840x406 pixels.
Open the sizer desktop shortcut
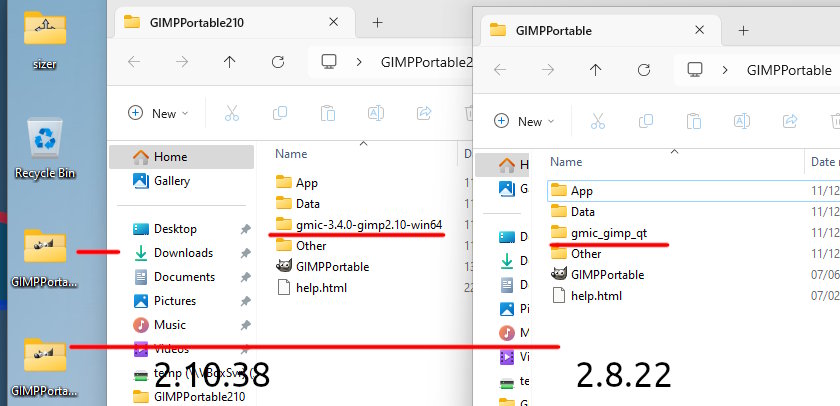tap(45, 41)
